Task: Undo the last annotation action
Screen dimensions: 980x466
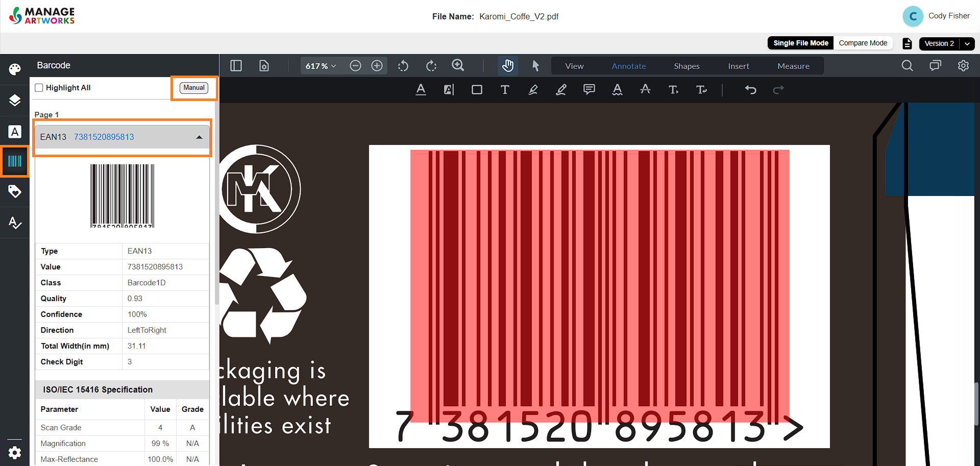Action: (750, 90)
